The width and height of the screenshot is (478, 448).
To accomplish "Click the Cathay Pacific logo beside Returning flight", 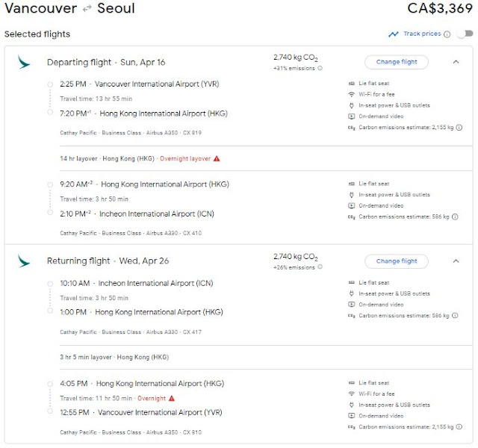I will coord(24,261).
